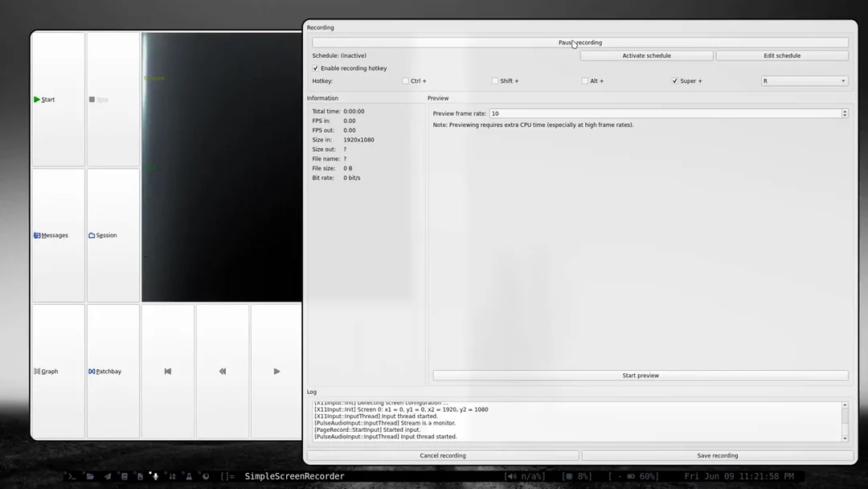Uncheck the Super modifier checkbox

coord(676,80)
